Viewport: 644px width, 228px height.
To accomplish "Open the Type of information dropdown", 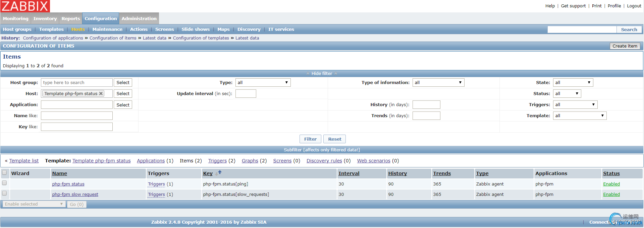I will click(x=438, y=82).
